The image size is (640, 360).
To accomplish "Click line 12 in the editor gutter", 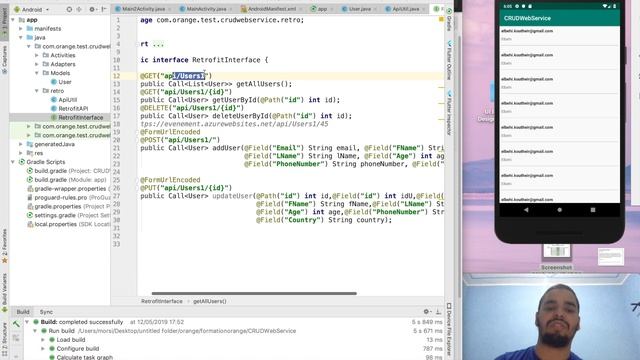I will [117, 76].
